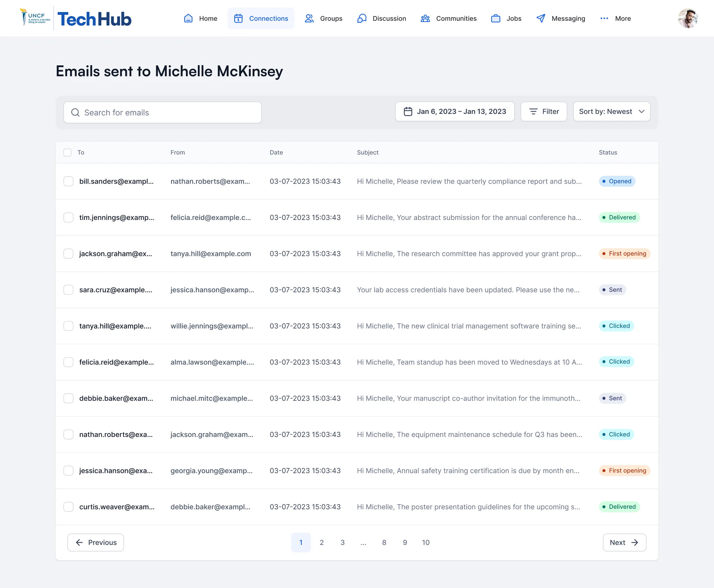The image size is (714, 588).
Task: Switch to the Groups tab
Action: 323,18
